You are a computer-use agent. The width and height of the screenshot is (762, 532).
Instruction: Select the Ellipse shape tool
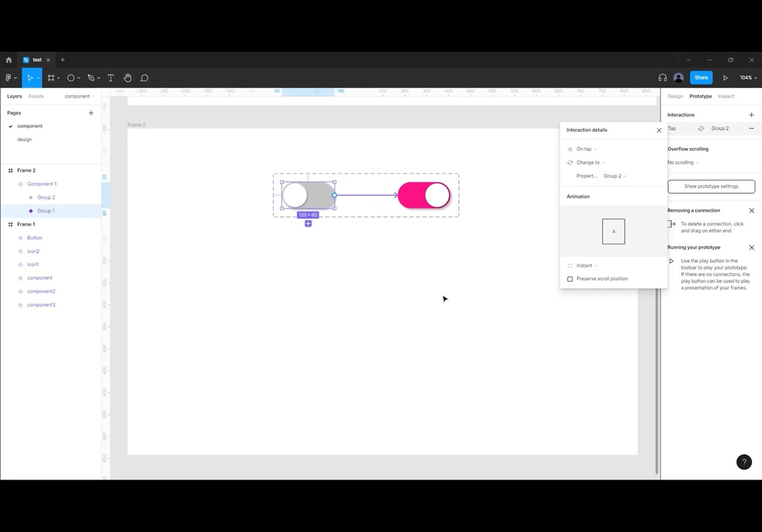[x=71, y=78]
